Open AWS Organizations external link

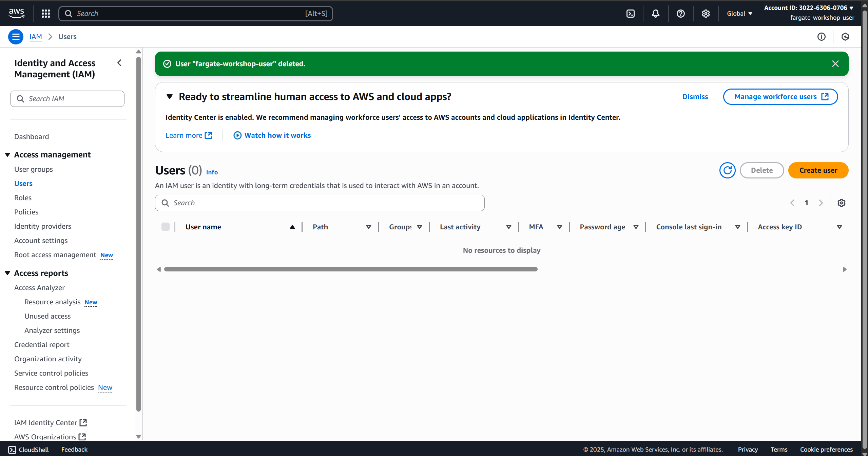coord(50,437)
